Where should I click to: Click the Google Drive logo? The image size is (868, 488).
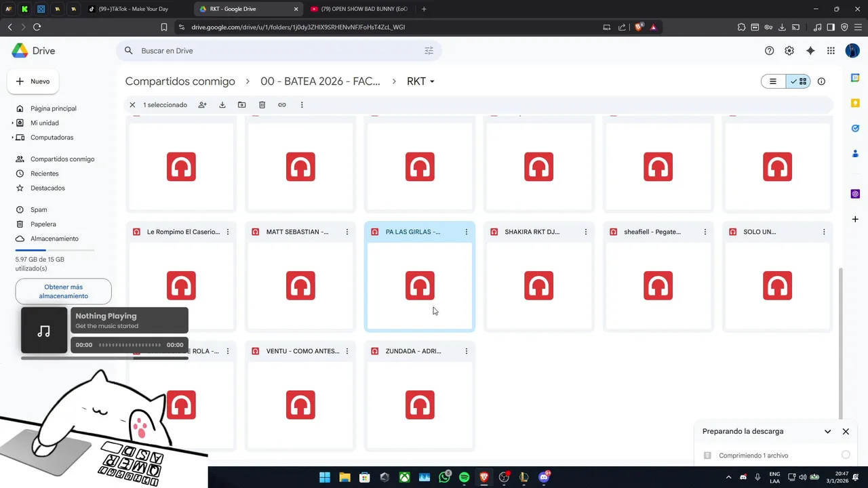[x=33, y=51]
